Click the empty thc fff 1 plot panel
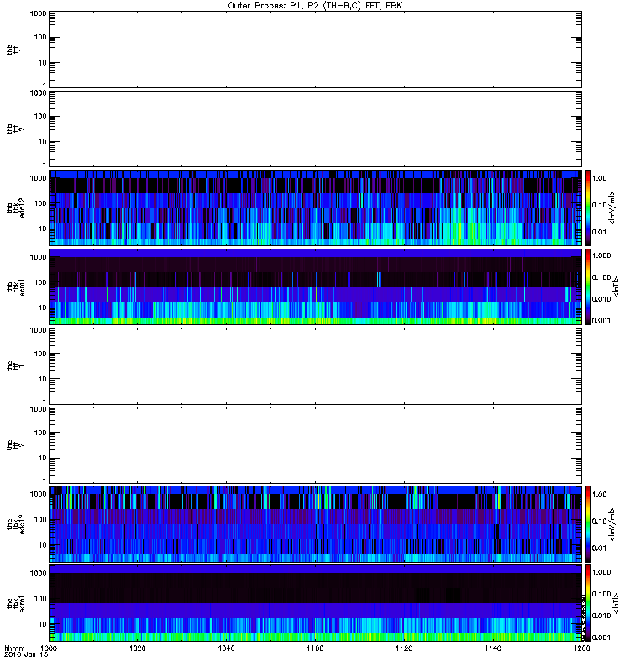 coord(315,366)
